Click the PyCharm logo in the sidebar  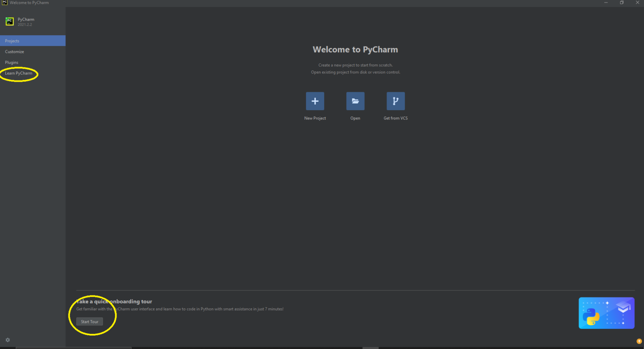[x=10, y=21]
